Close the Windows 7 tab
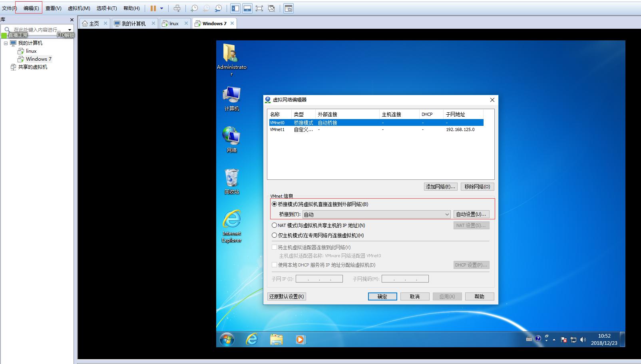Screen dimensions: 641x364 click(x=232, y=23)
